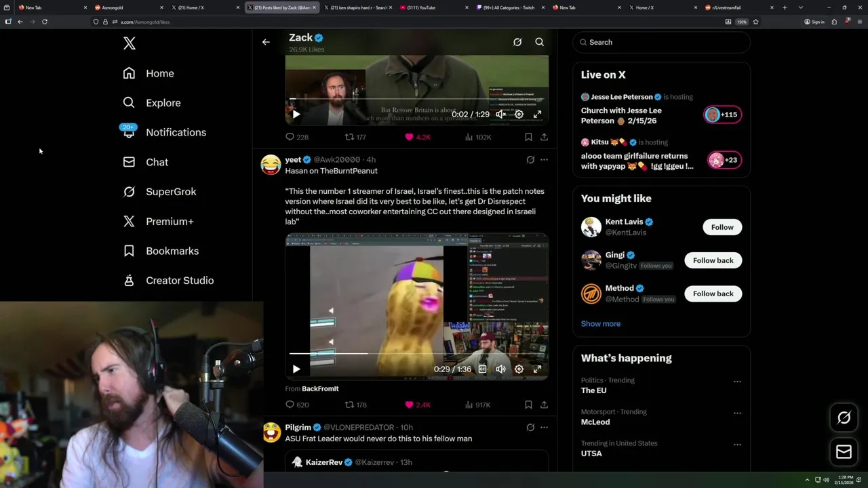Follow back Method
Image resolution: width=868 pixels, height=488 pixels.
point(713,293)
